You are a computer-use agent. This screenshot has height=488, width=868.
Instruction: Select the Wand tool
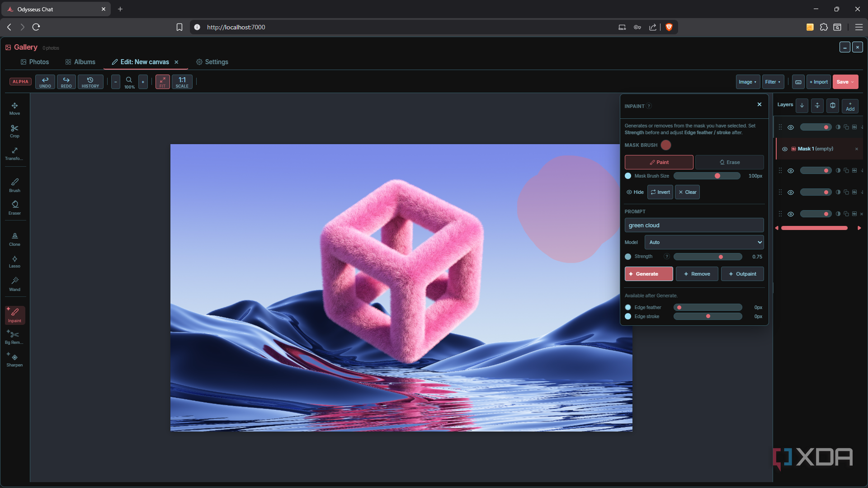[14, 284]
